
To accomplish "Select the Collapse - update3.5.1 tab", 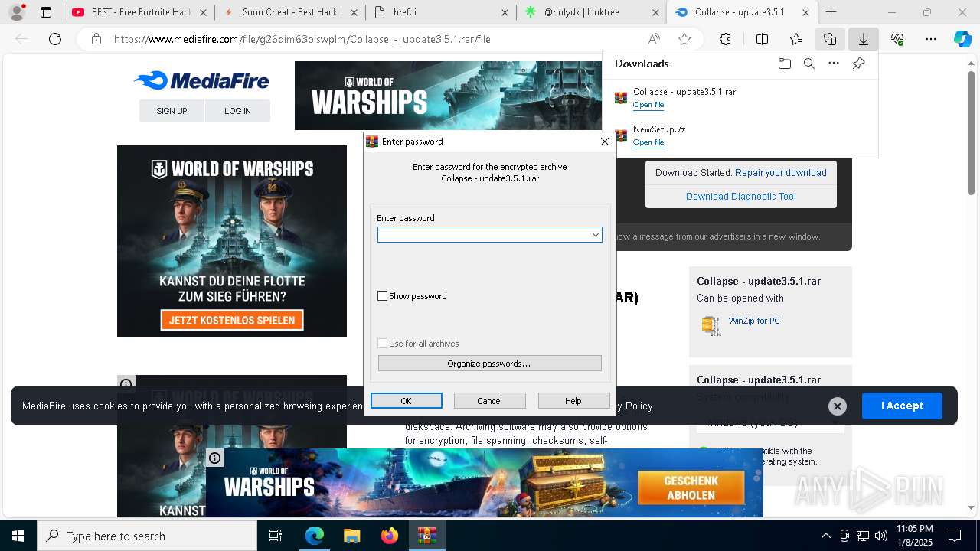I will coord(743,12).
